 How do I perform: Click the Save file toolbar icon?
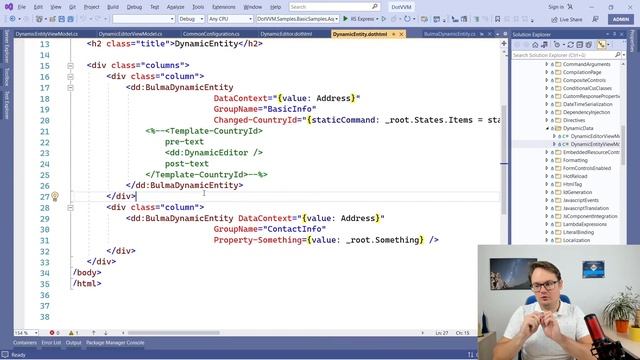click(x=62, y=19)
